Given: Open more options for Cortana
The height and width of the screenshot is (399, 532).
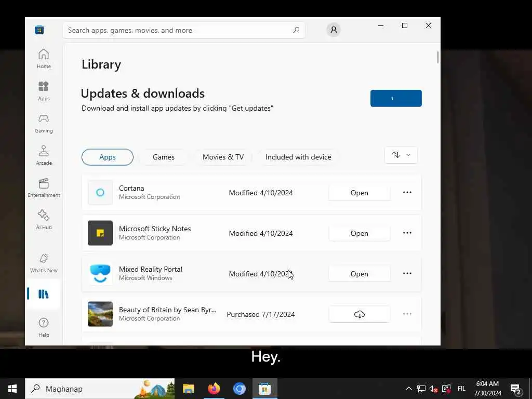Looking at the screenshot, I should 407,192.
